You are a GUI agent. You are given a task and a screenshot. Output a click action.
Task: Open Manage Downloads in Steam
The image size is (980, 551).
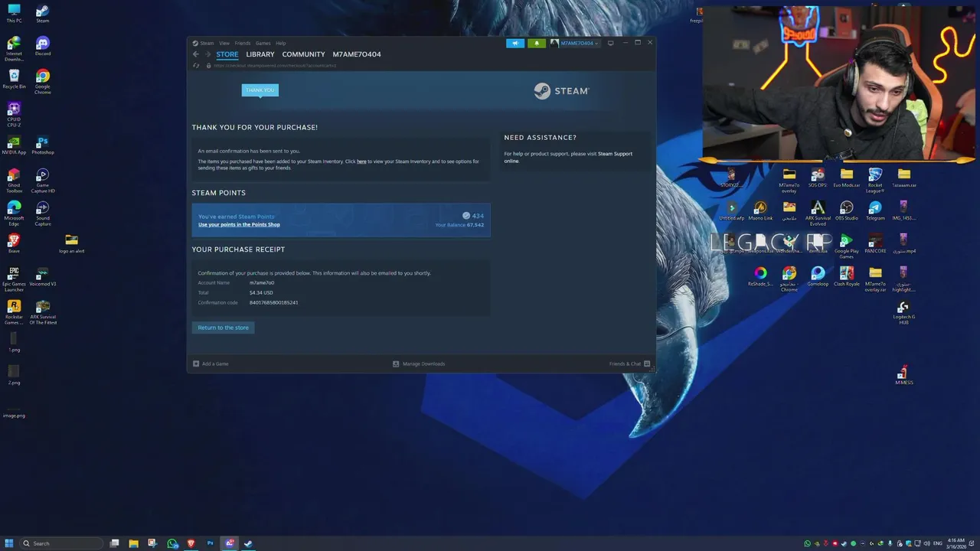419,364
